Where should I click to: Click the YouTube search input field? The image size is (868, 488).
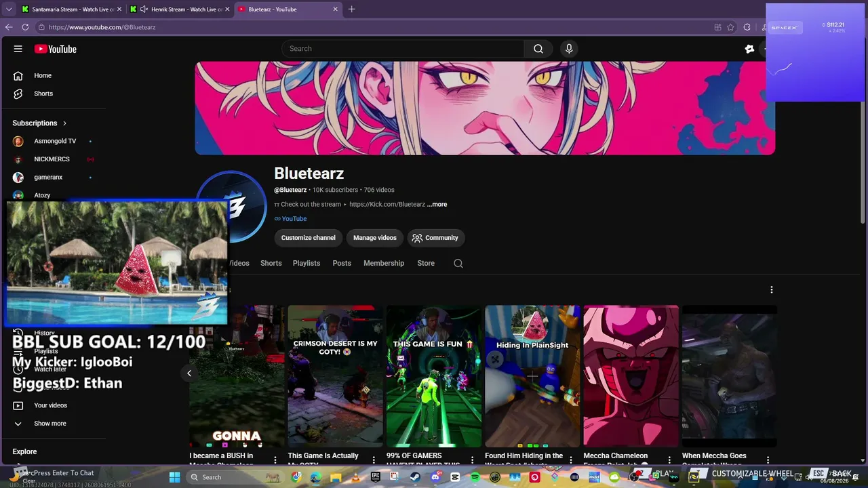click(403, 49)
